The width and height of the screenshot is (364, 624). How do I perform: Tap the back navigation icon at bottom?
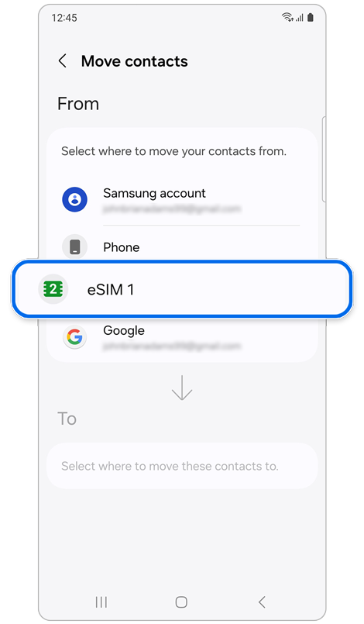point(262,602)
